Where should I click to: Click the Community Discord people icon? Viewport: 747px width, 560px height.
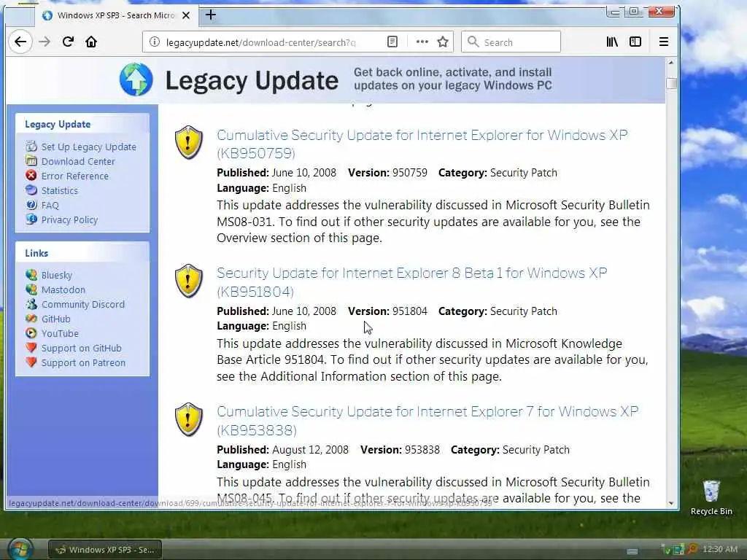pyautogui.click(x=31, y=304)
